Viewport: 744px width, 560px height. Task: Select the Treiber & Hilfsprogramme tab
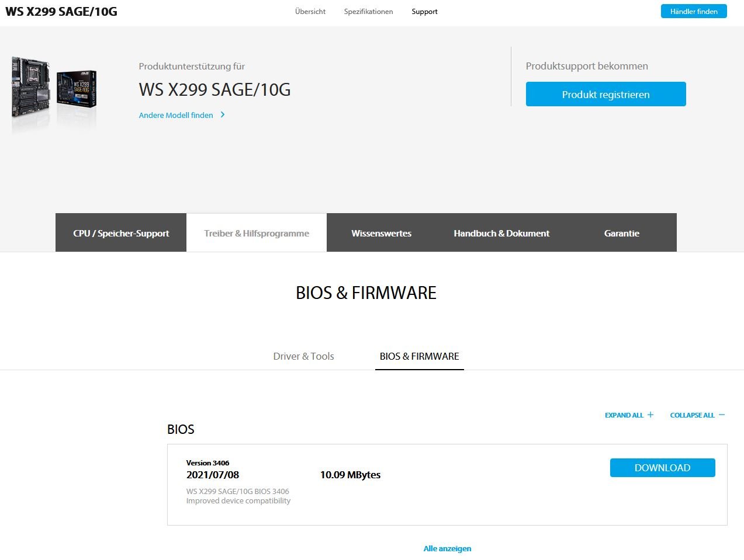pos(257,233)
